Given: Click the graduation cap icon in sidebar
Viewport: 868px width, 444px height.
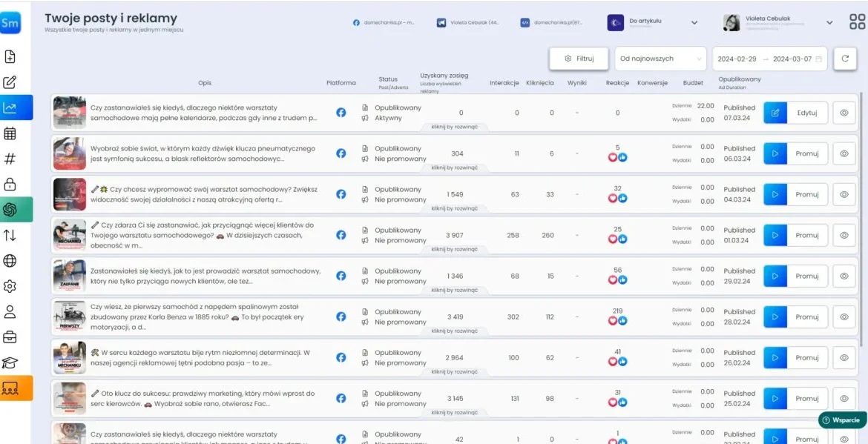Looking at the screenshot, I should pos(10,362).
